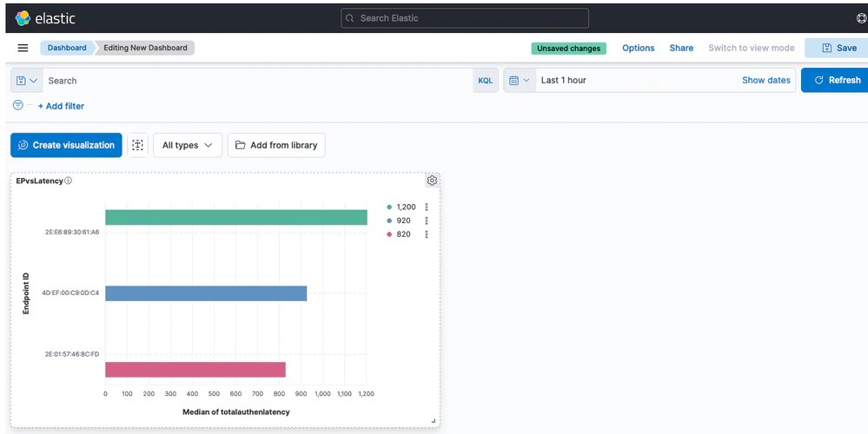Open the Share menu
Viewport: 868px width, 434px height.
(x=681, y=48)
